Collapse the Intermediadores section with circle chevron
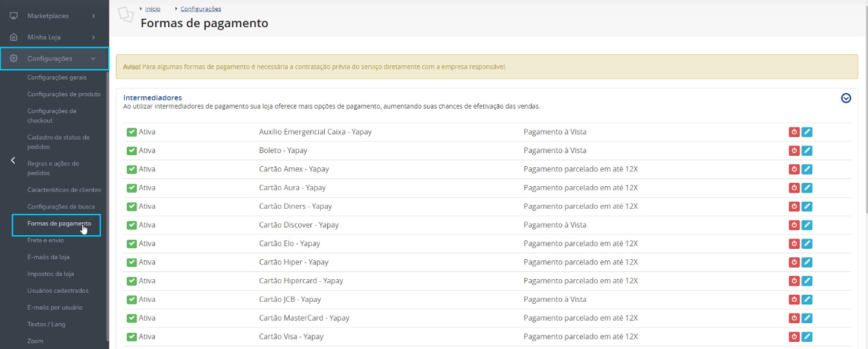This screenshot has height=349, width=868. (x=845, y=98)
